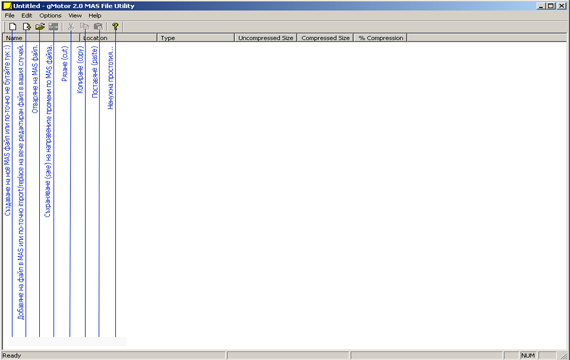This screenshot has height=360, width=570.
Task: Click the Paste toolbar icon
Action: (x=98, y=27)
